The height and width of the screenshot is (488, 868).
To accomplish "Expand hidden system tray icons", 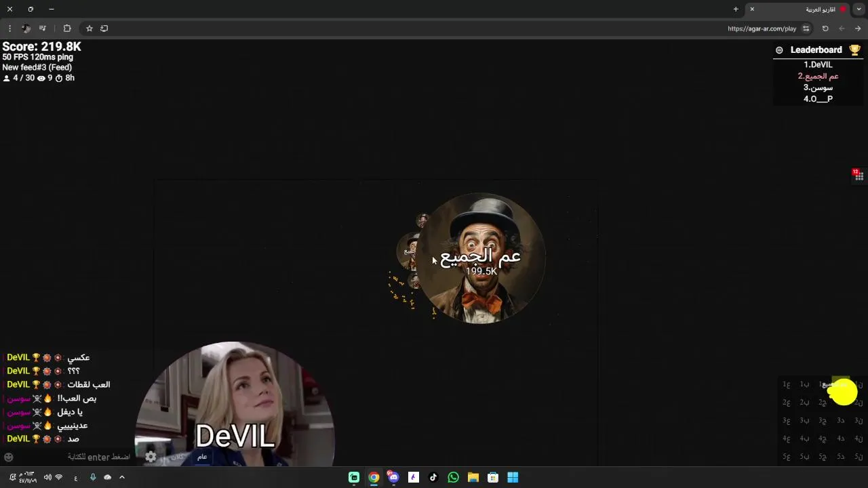I will click(121, 477).
